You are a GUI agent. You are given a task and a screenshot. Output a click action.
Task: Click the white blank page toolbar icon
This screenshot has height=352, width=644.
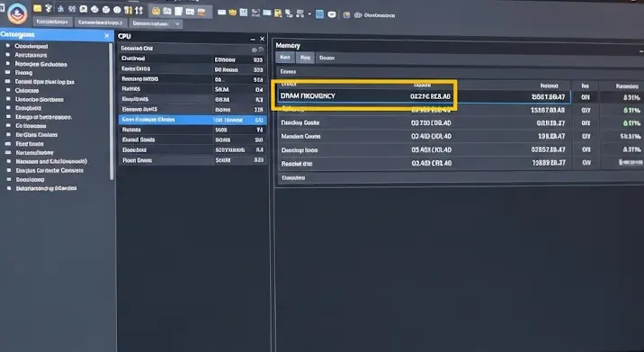tap(179, 11)
